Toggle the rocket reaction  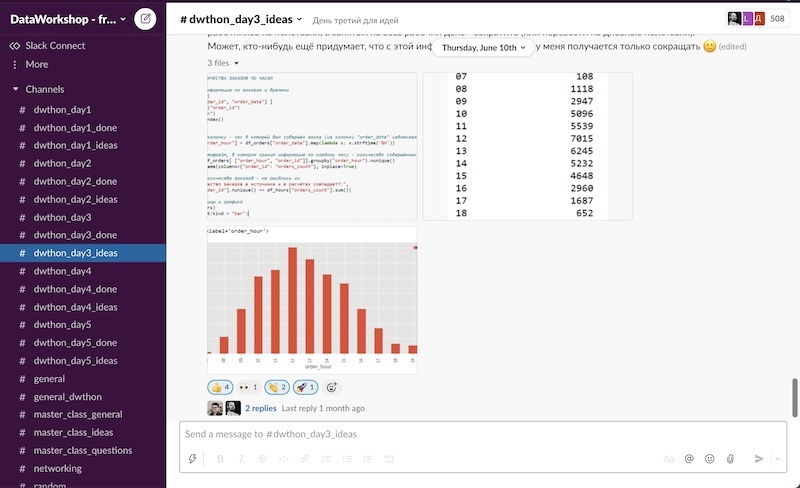coord(306,387)
